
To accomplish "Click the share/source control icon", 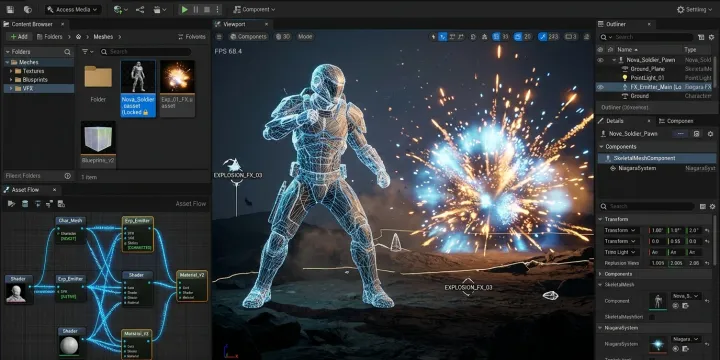I will (x=140, y=9).
